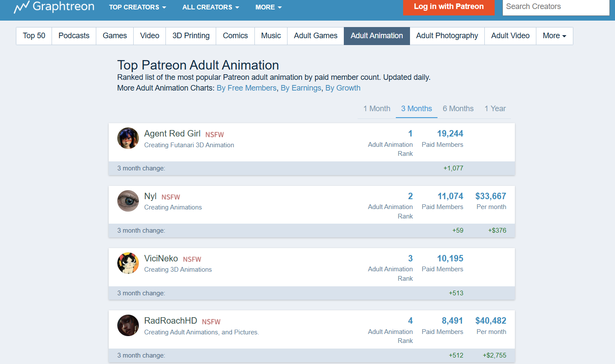Switch to the Top 50 category

point(34,36)
